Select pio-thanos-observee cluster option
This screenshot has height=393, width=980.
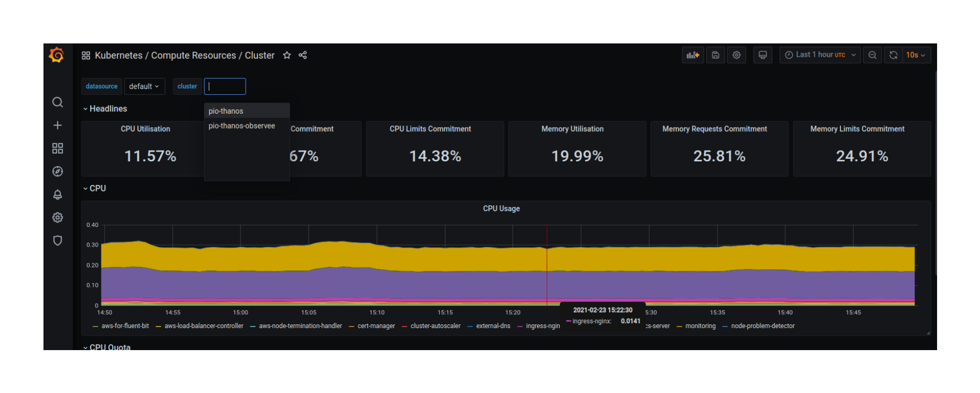247,125
